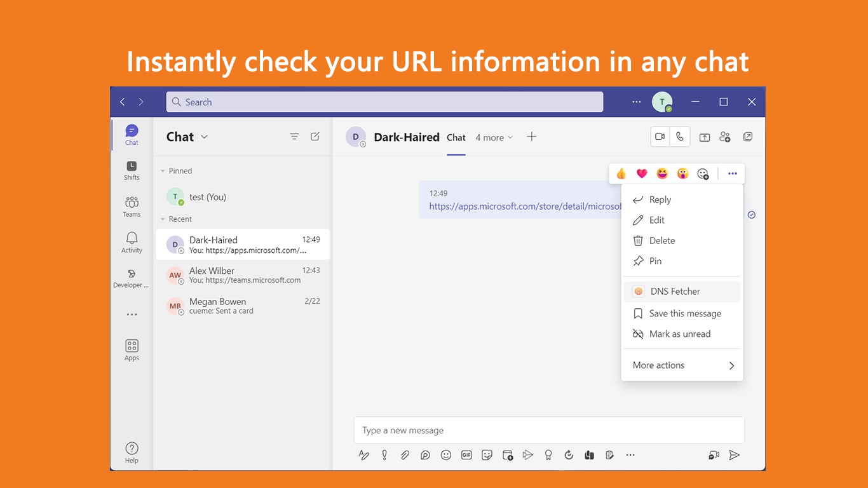Open the emoji picker in compose bar
The height and width of the screenshot is (488, 868).
point(446,455)
